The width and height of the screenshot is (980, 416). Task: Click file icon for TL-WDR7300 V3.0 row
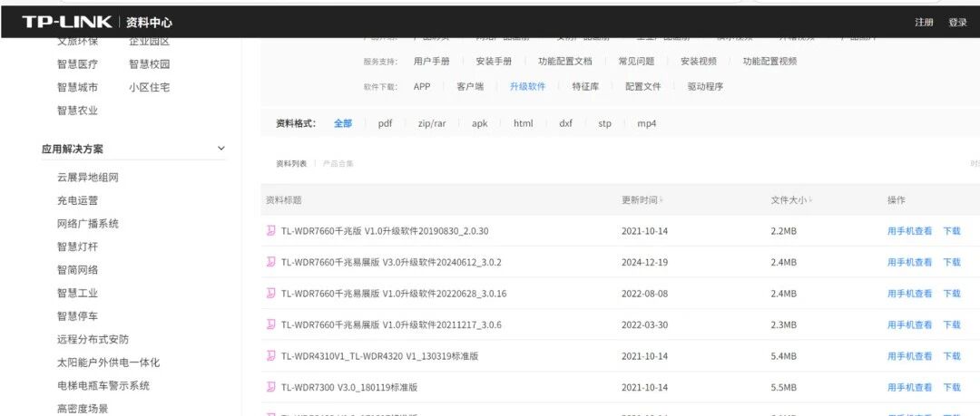pos(270,387)
